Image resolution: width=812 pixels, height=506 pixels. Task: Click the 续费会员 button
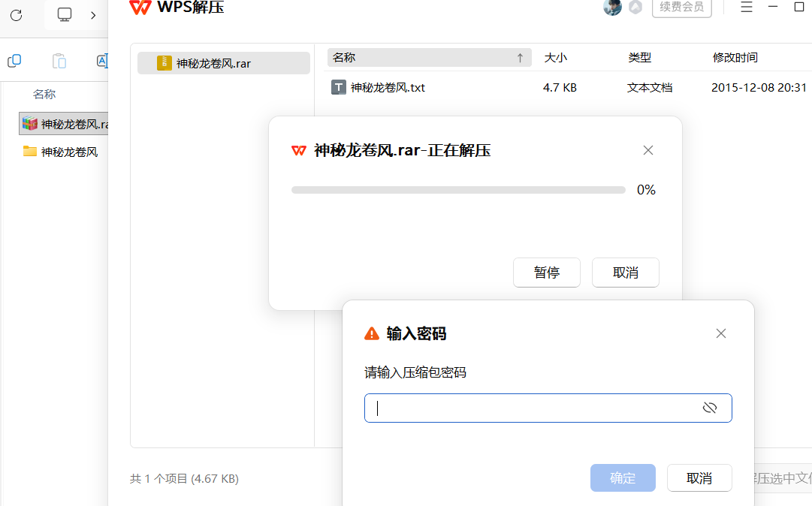point(681,8)
